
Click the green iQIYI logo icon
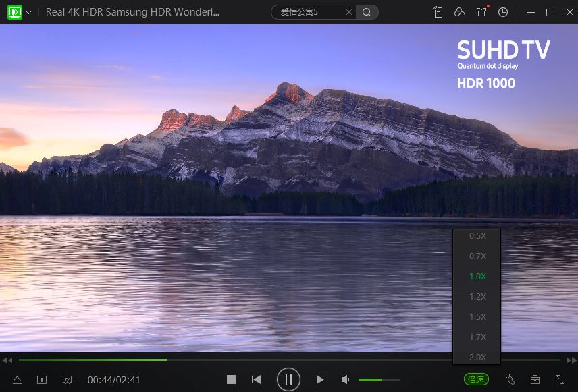[x=15, y=12]
